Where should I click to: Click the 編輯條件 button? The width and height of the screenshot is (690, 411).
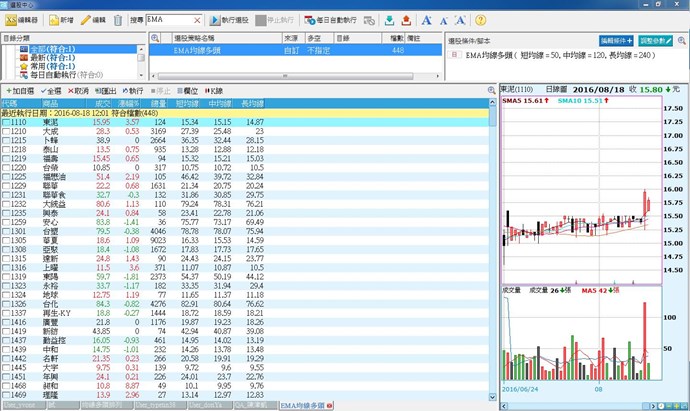click(x=617, y=40)
